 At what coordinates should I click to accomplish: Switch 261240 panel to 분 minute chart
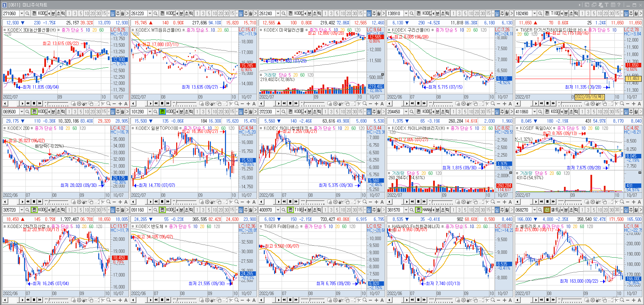(309, 13)
